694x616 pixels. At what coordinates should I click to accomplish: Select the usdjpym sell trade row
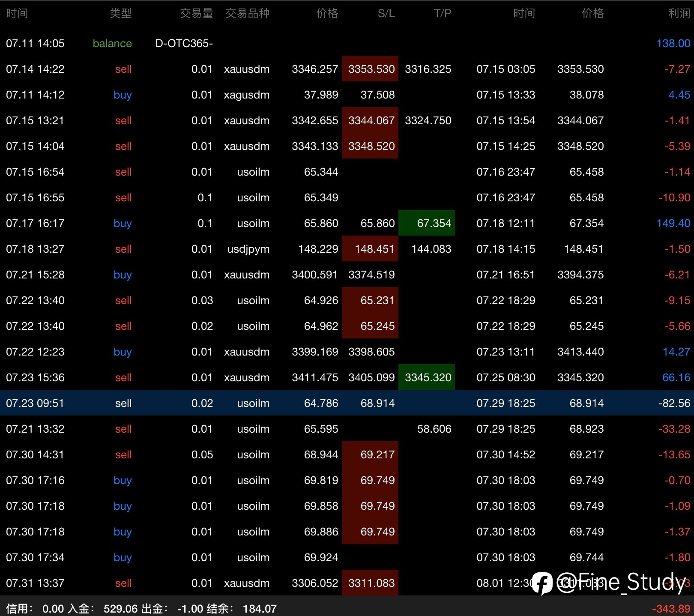pyautogui.click(x=347, y=248)
